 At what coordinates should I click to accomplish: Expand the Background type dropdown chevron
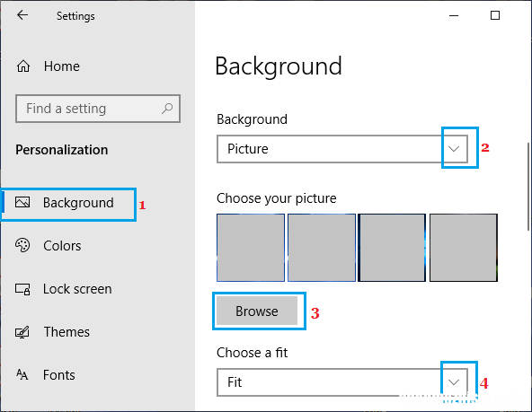point(454,149)
